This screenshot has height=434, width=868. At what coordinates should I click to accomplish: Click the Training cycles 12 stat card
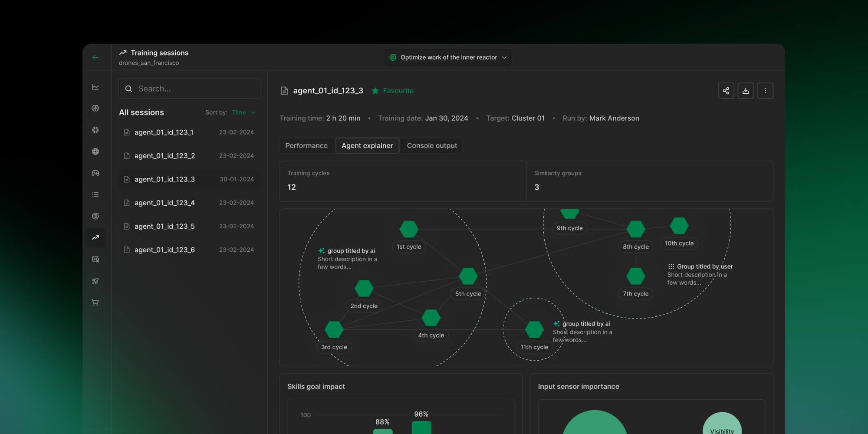click(403, 181)
